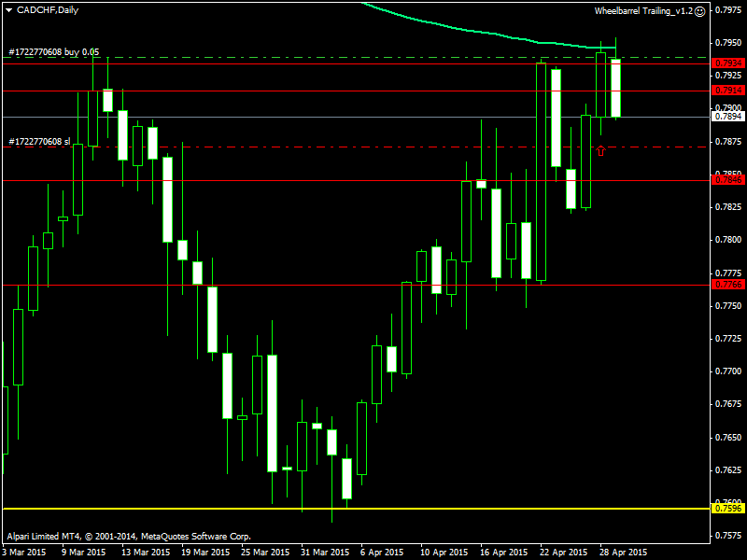Viewport: 747px width, 560px height.
Task: Select the red 0.7846 price label
Action: 727,180
